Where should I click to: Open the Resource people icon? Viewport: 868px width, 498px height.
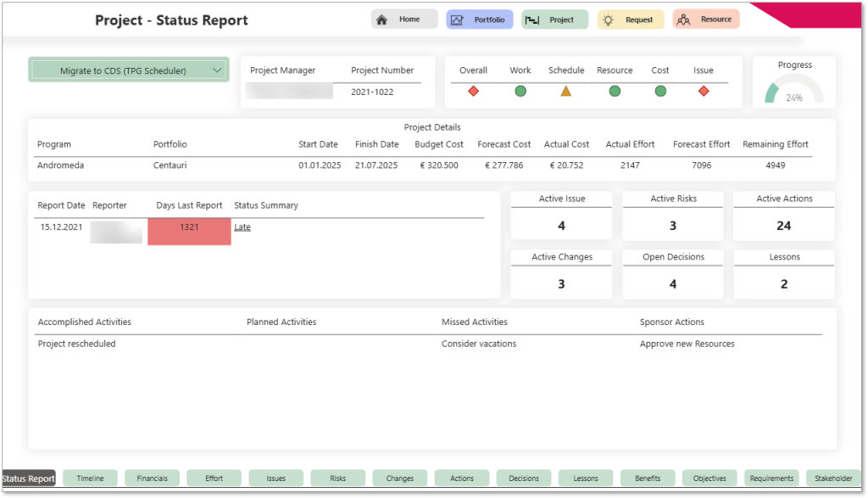(x=684, y=19)
